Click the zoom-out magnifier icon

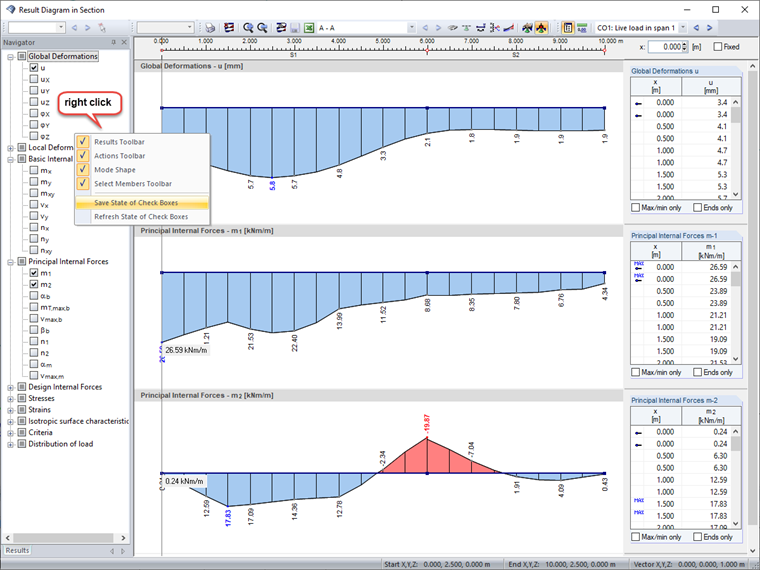coord(262,28)
